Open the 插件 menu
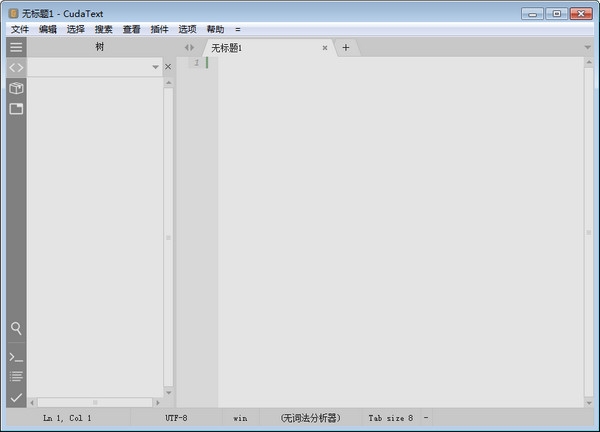 160,29
